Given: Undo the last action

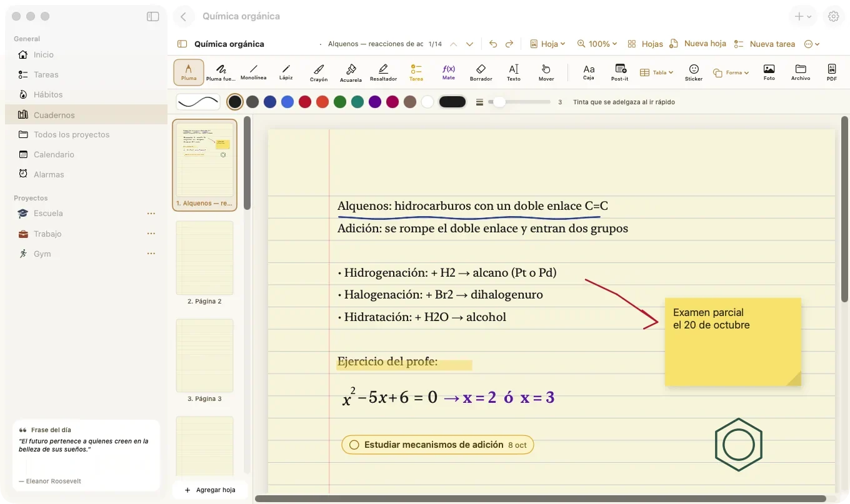Looking at the screenshot, I should [x=493, y=44].
